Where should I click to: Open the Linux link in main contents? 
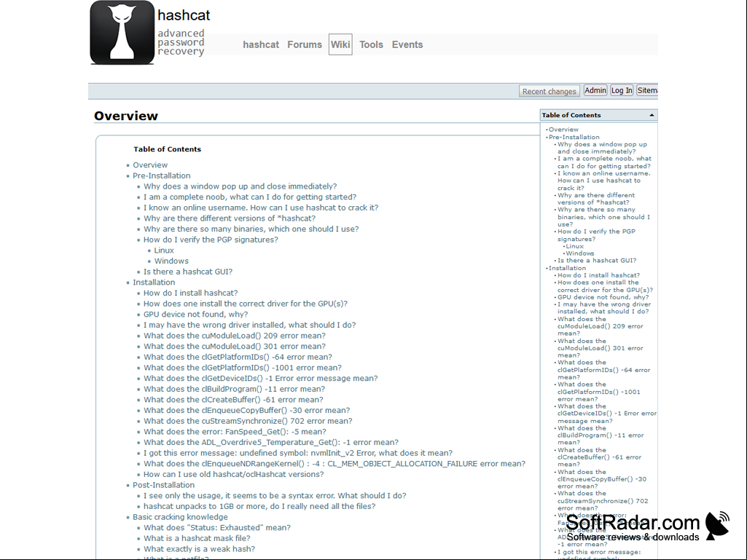(164, 251)
